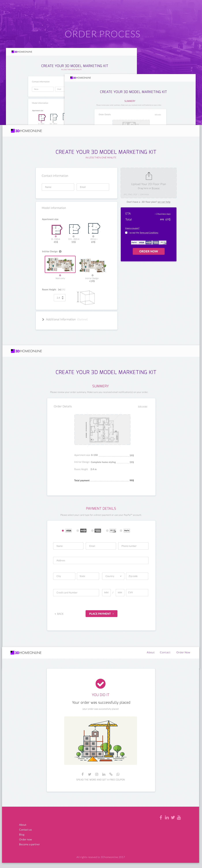Select the MasterCard payment radio button
Image resolution: width=202 pixels, height=868 pixels.
77,530
